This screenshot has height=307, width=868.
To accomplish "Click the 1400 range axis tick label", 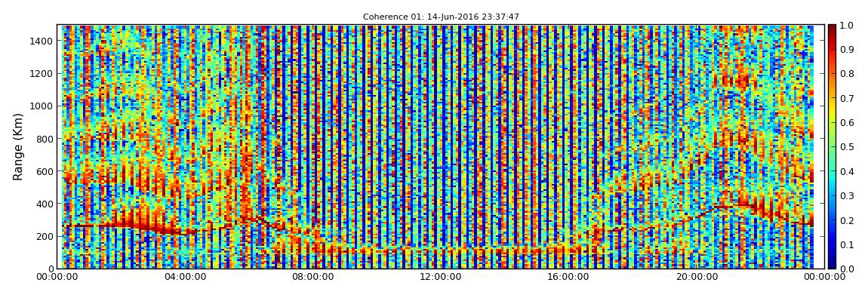I will (x=42, y=41).
